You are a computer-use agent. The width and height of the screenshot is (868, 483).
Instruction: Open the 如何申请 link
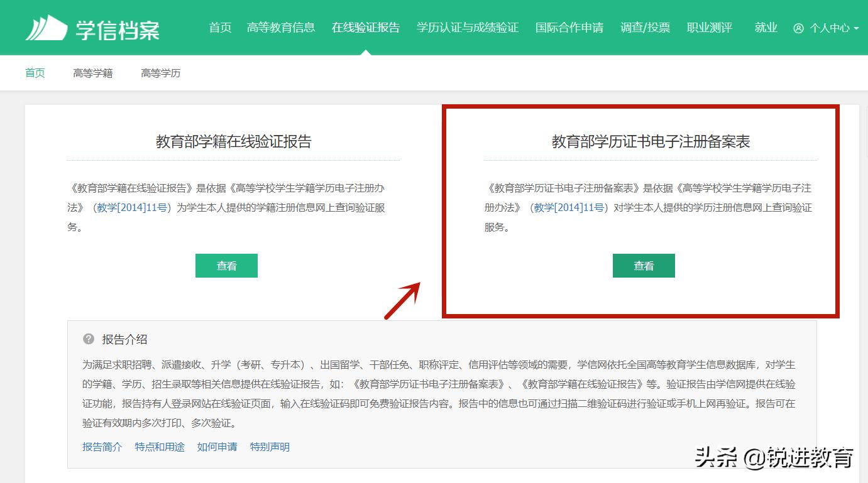(217, 447)
